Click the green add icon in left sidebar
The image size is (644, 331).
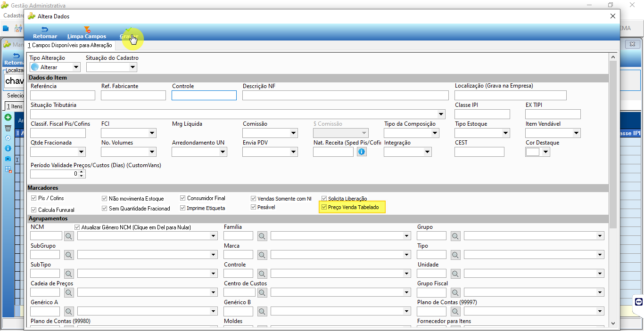8,117
